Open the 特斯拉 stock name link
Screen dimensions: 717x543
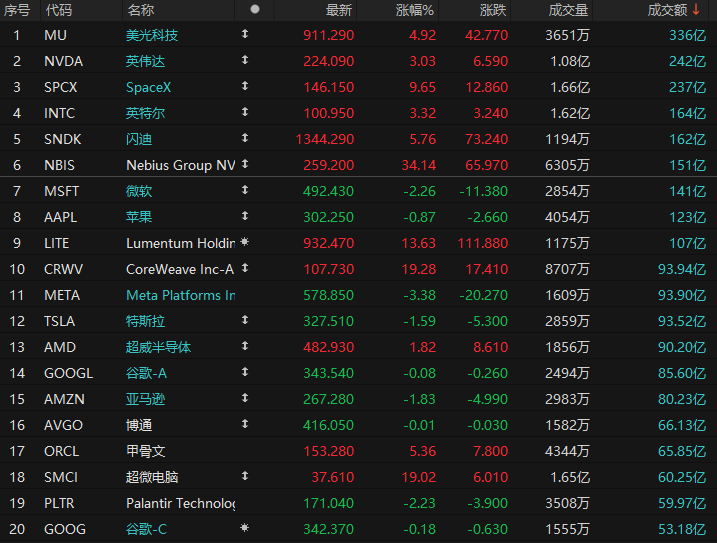point(145,321)
